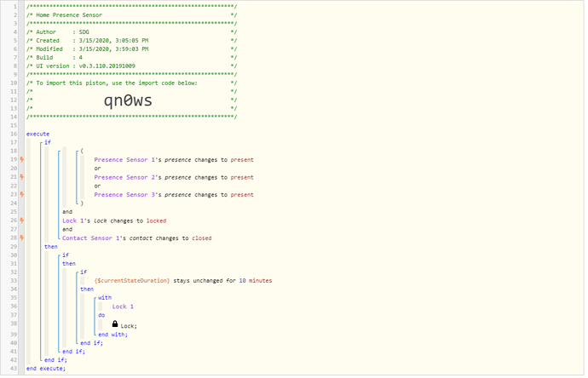Click the opening parenthesis on line 18

(82, 151)
